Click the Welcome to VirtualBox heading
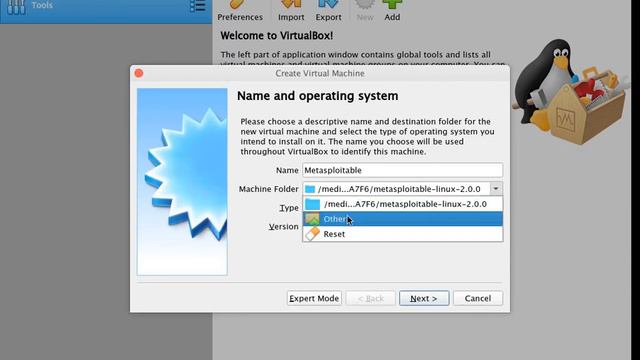Viewport: 640px width, 360px height. pyautogui.click(x=277, y=36)
